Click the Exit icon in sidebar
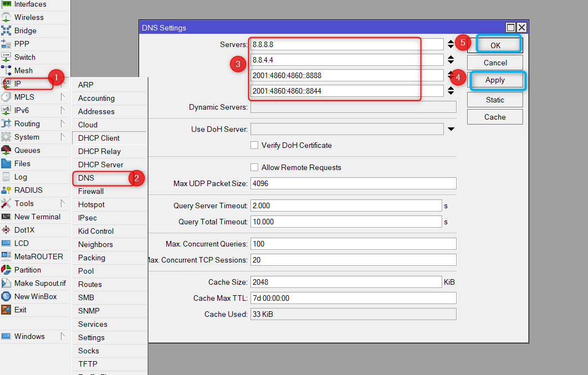Image resolution: width=588 pixels, height=375 pixels. 6,310
